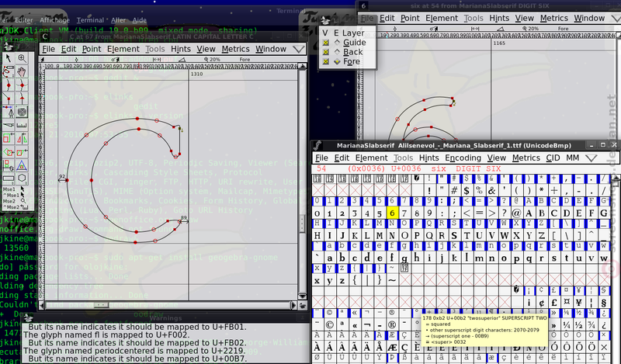Select the Perspective tool

point(23,165)
